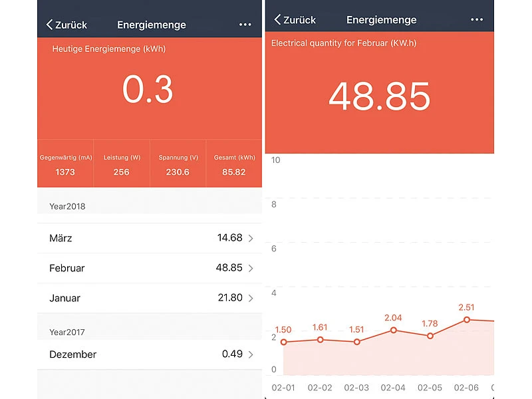The width and height of the screenshot is (532, 399).
Task: Expand the Februar 48.85 row chevron
Action: pyautogui.click(x=251, y=268)
